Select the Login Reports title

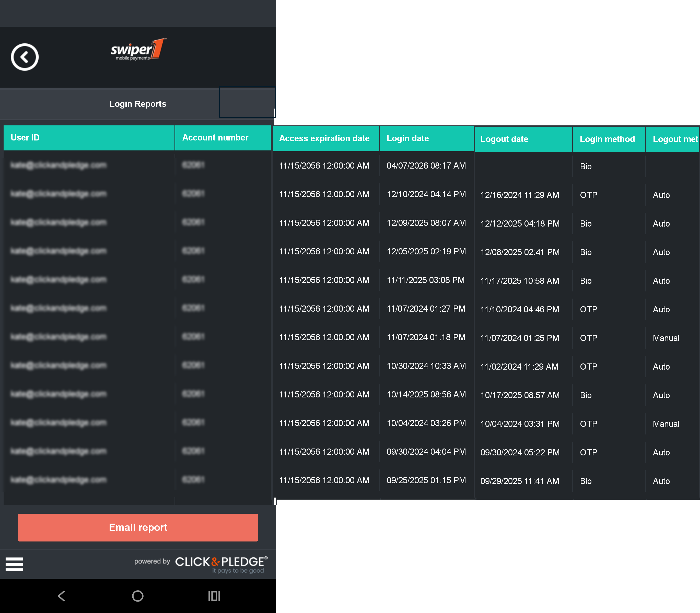(x=138, y=104)
